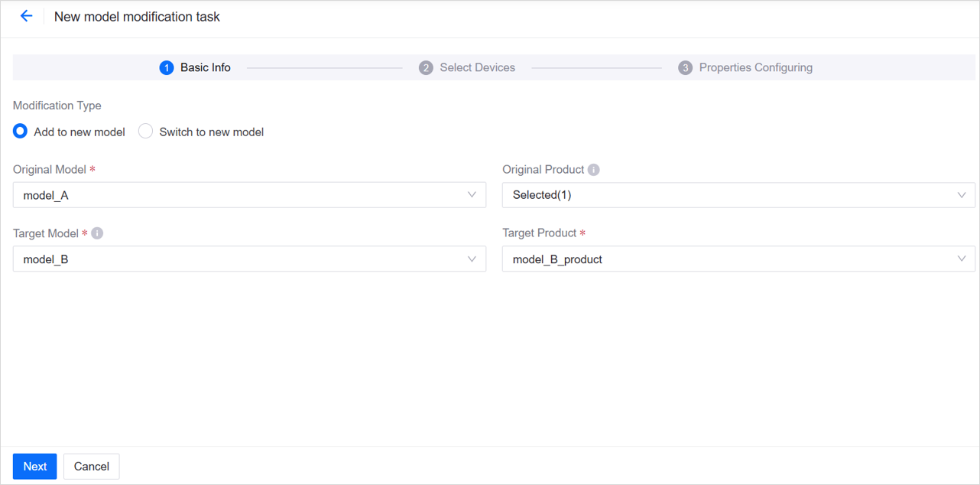980x485 pixels.
Task: Go back using the arrow icon
Action: pos(26,16)
